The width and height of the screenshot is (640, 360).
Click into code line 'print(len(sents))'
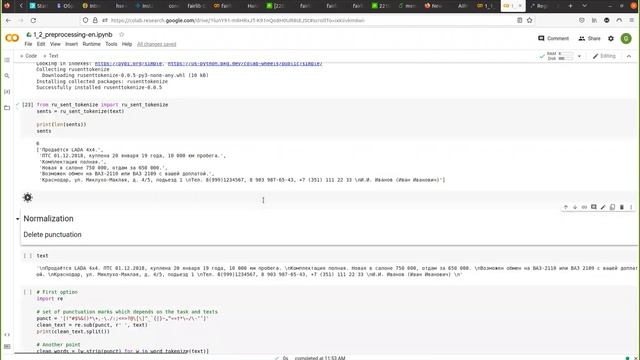click(61, 124)
